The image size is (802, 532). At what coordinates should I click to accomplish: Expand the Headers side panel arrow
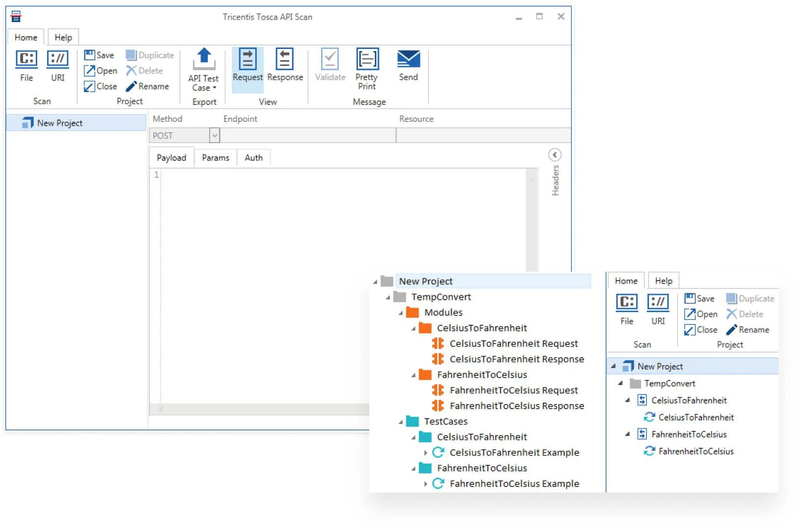click(554, 155)
